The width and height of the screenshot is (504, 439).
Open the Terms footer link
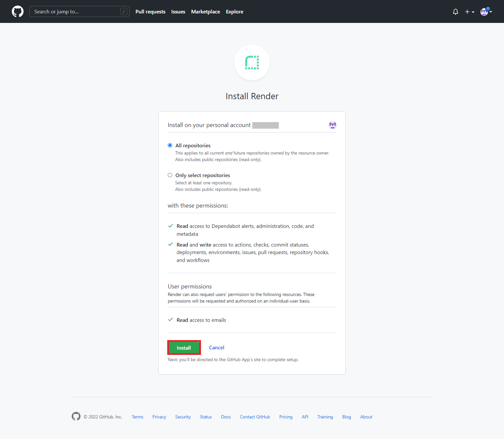point(137,417)
